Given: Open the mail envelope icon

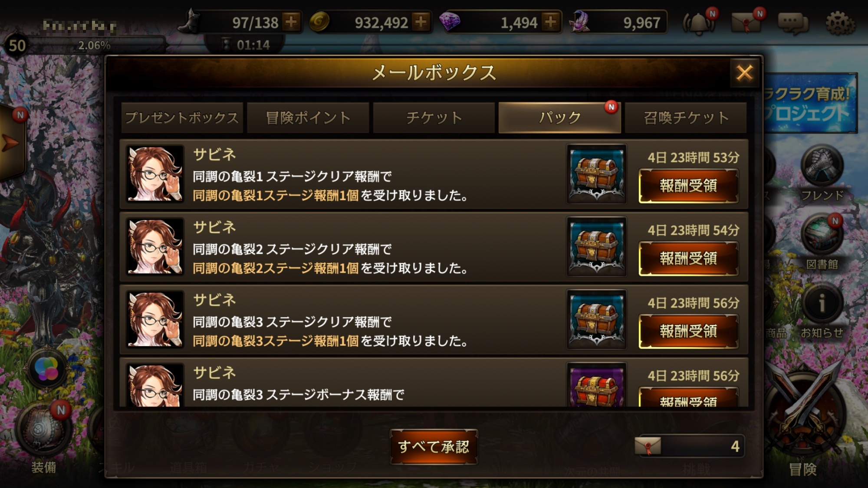Looking at the screenshot, I should (x=746, y=23).
